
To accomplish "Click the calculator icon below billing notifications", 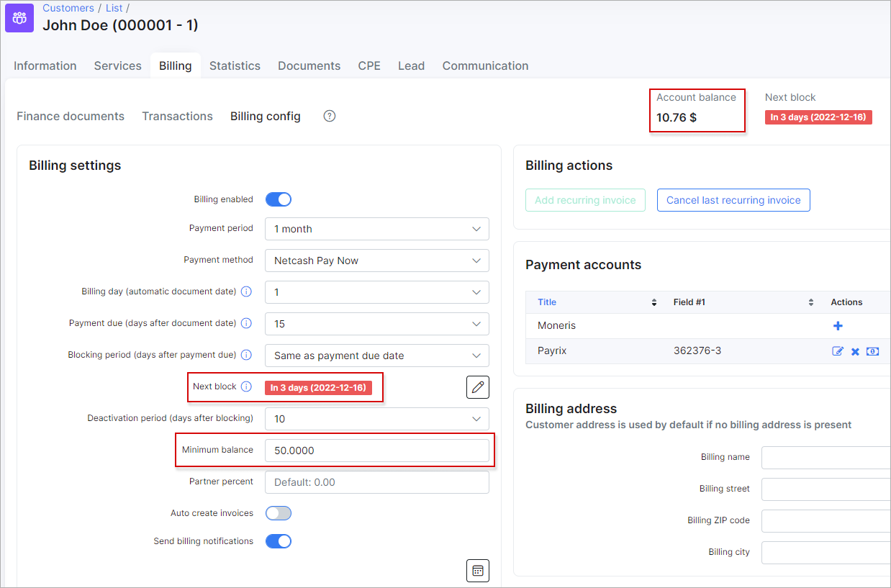I will click(x=477, y=571).
